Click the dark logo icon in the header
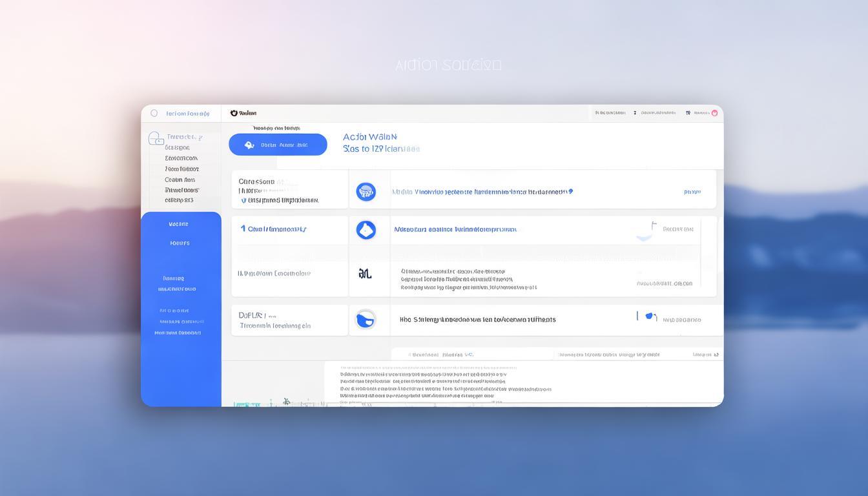 point(234,113)
